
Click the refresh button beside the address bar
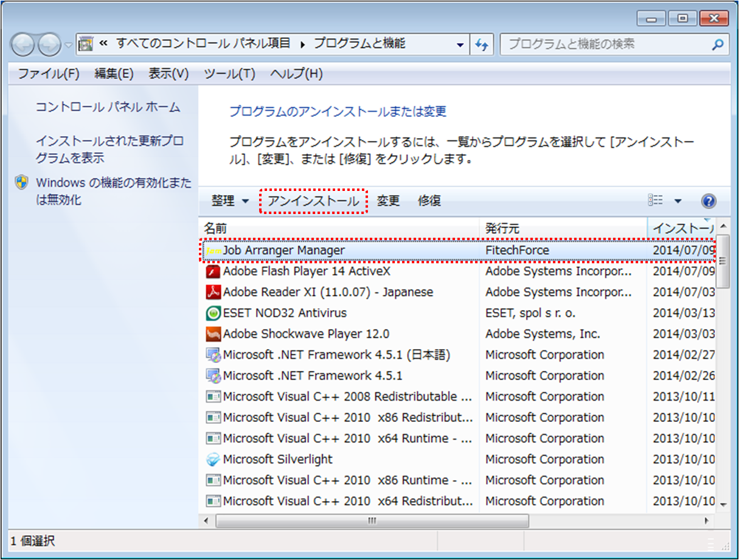point(482,44)
